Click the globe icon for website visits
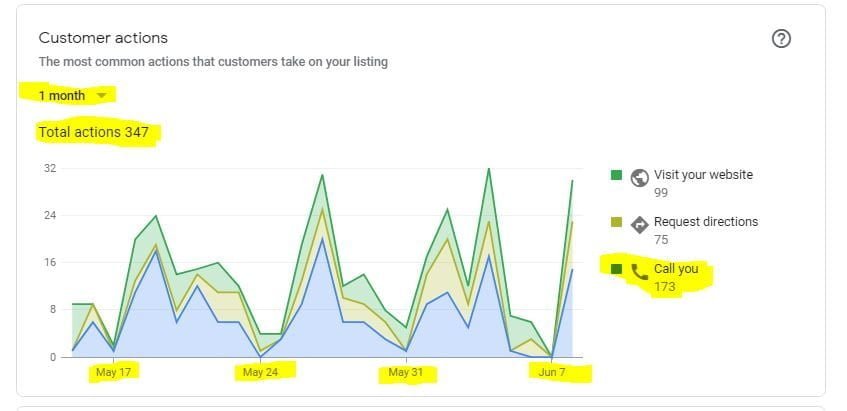Screen dimensions: 847x411 641,177
